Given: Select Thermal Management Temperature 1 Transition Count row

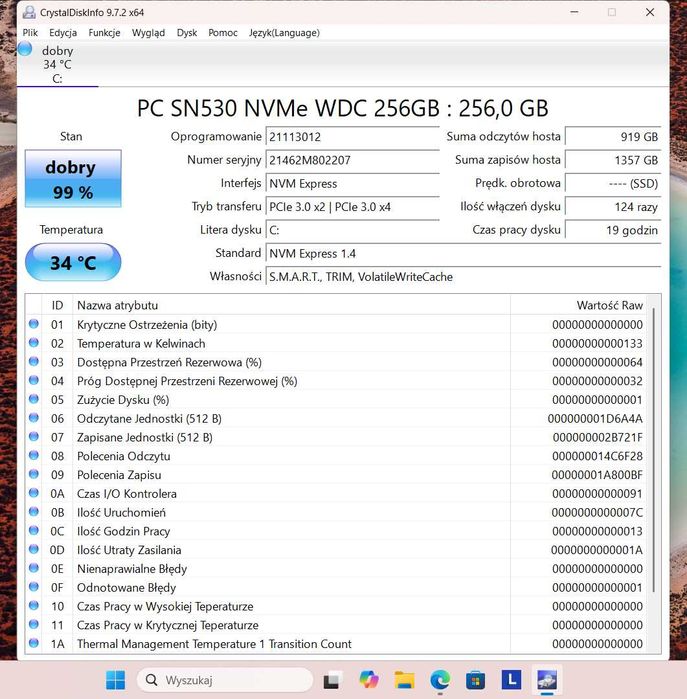Looking at the screenshot, I should (336, 644).
